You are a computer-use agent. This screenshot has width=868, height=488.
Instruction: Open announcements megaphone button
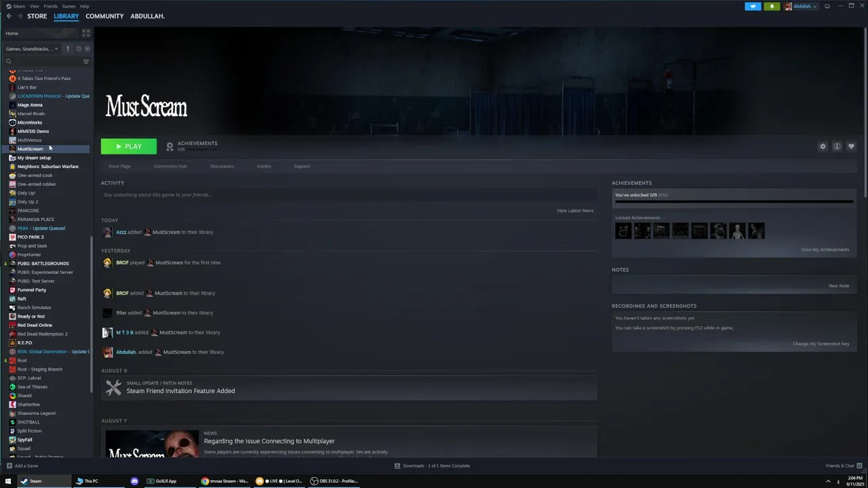point(753,6)
